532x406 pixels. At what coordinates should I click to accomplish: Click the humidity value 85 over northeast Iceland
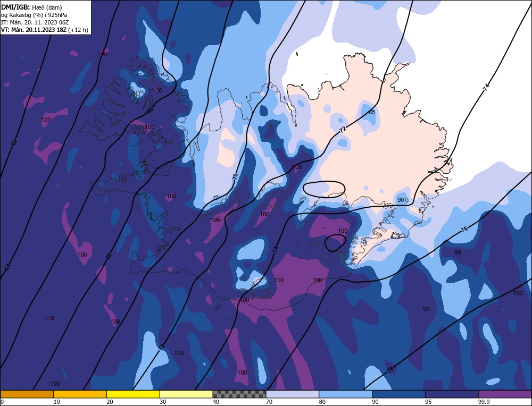[x=372, y=112]
